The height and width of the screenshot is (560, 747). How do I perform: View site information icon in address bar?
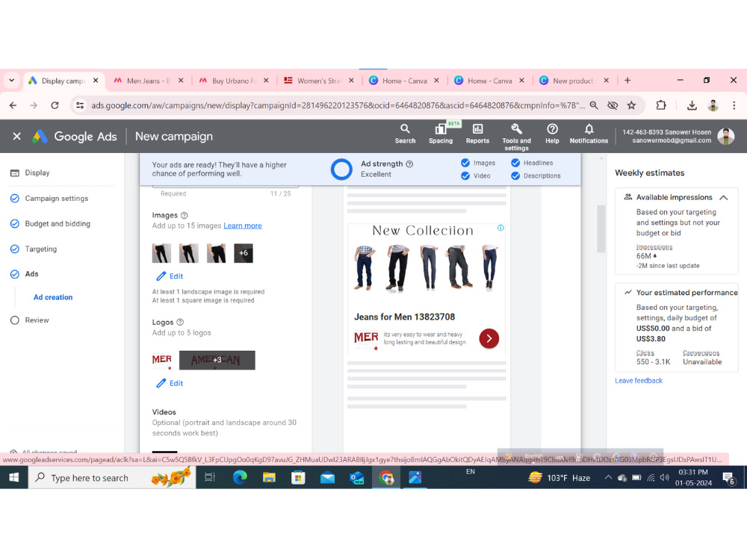point(80,105)
